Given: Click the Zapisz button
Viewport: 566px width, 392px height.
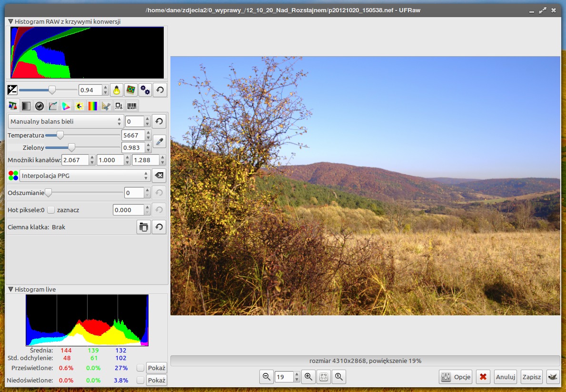Looking at the screenshot, I should coord(532,377).
